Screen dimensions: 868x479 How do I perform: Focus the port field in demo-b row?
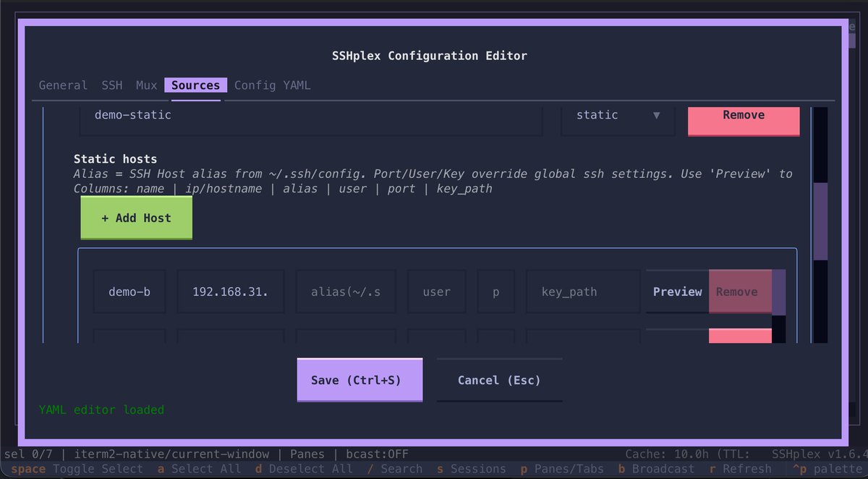[495, 292]
